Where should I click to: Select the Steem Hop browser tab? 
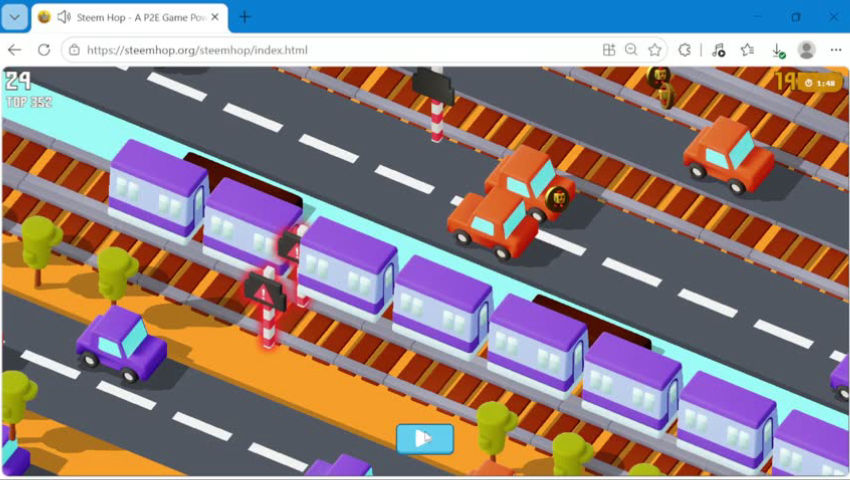(x=130, y=17)
